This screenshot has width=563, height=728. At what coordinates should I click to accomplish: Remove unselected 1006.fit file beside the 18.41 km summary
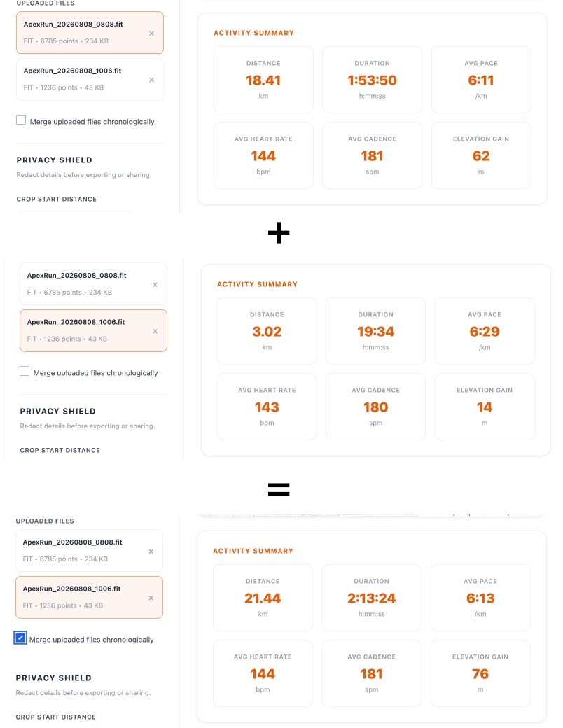[151, 80]
